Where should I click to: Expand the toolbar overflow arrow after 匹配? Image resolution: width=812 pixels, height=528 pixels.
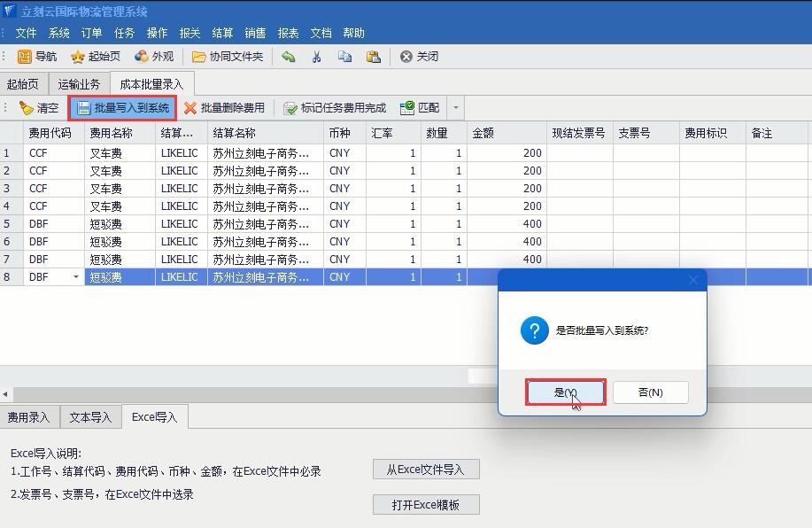coord(456,108)
